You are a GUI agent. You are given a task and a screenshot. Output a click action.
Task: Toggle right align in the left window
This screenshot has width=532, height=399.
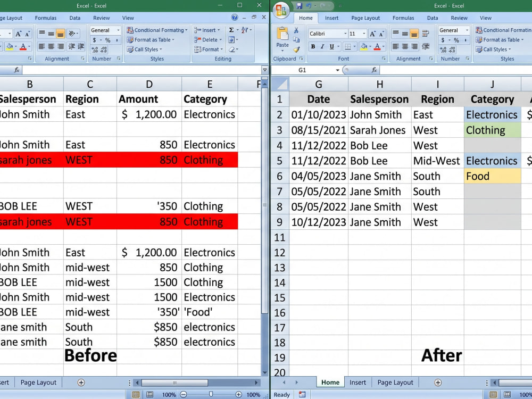tap(61, 46)
